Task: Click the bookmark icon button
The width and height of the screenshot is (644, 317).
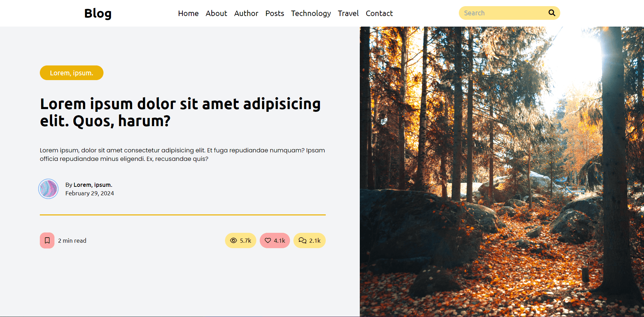Action: [47, 240]
